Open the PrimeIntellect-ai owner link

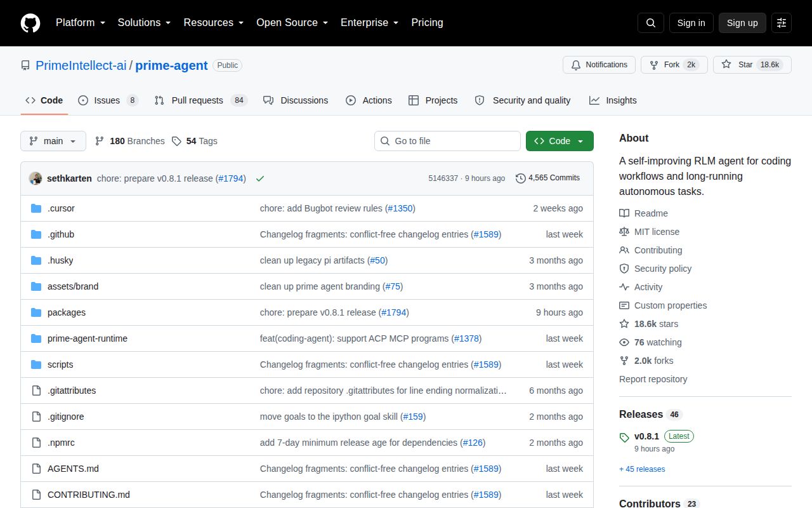coord(81,65)
